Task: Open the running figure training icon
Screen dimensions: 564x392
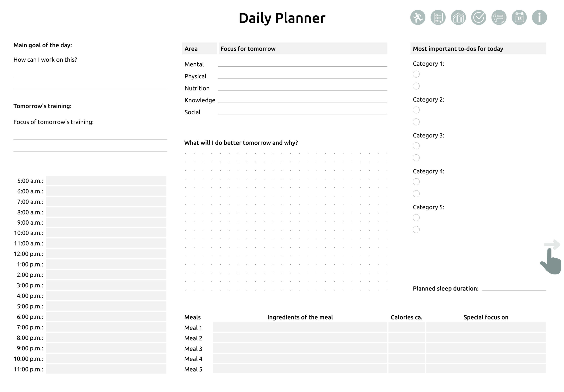Action: click(417, 17)
